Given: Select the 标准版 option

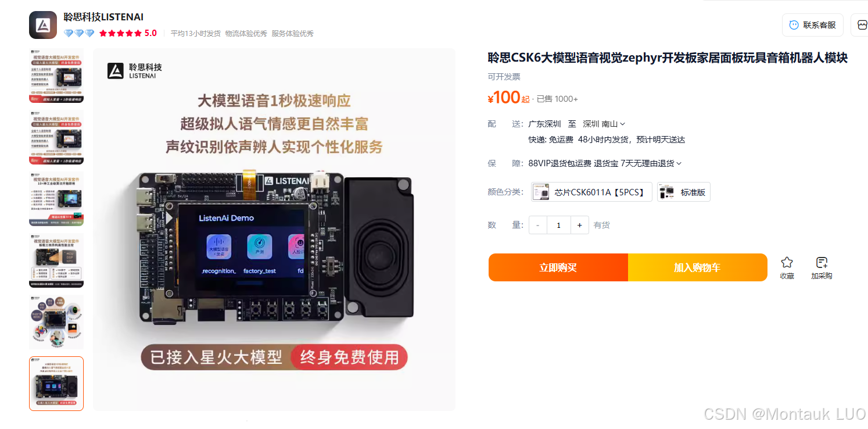Looking at the screenshot, I should point(684,192).
